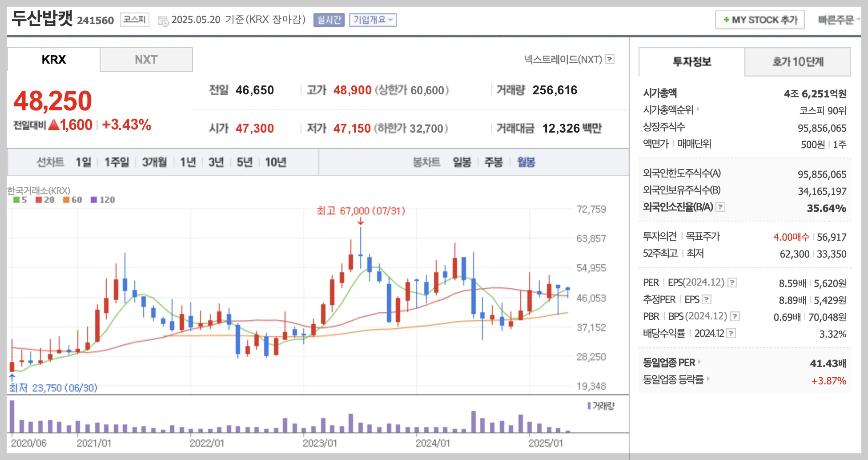Click the 시가총액 value 4조 6,251억원
The width and height of the screenshot is (868, 460).
[x=815, y=94]
